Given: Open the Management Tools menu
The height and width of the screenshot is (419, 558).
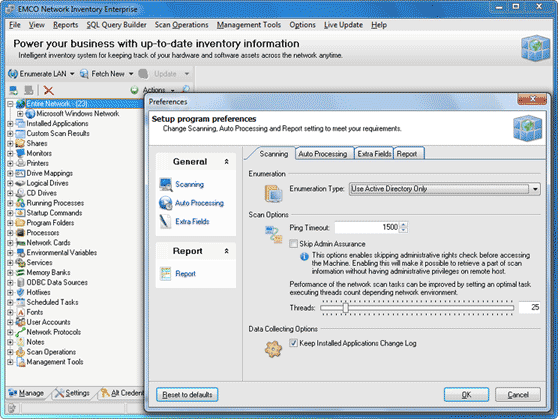Looking at the screenshot, I should [x=249, y=25].
